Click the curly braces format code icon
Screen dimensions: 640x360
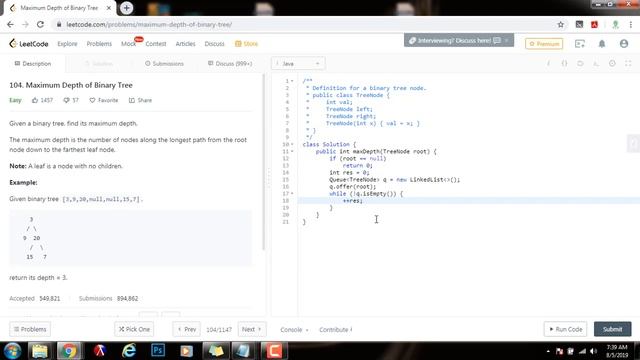coord(564,63)
